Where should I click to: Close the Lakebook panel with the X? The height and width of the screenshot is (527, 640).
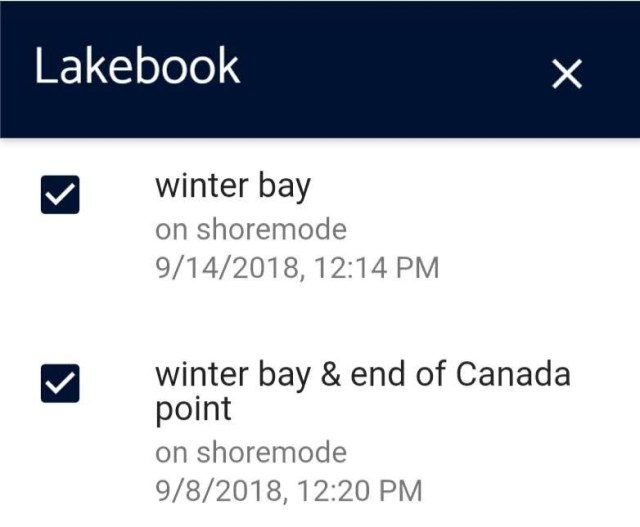pyautogui.click(x=567, y=73)
